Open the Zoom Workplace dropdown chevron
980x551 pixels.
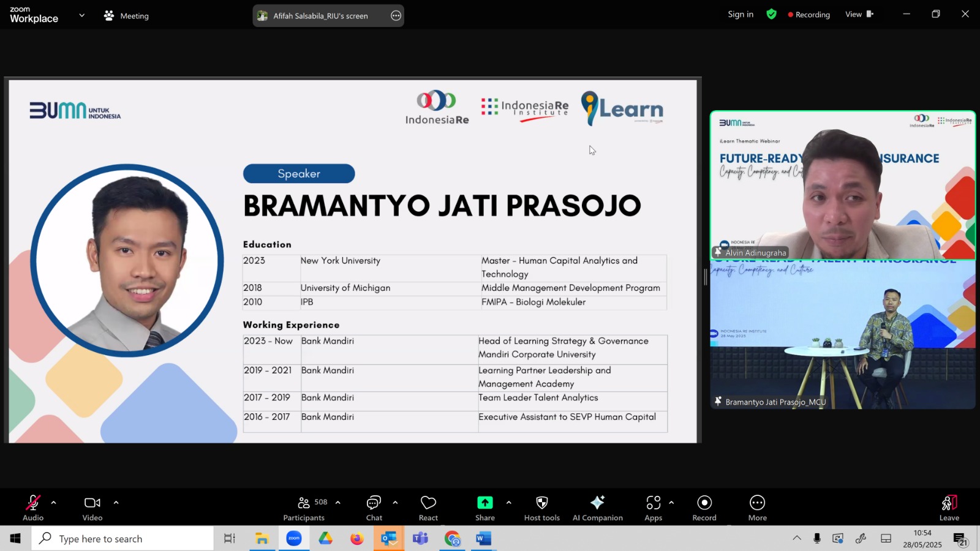81,15
